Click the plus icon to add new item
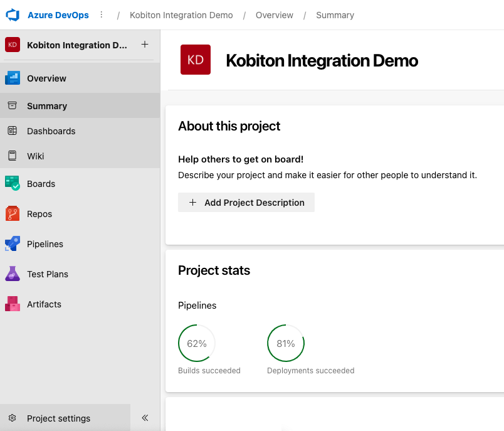 (x=145, y=45)
